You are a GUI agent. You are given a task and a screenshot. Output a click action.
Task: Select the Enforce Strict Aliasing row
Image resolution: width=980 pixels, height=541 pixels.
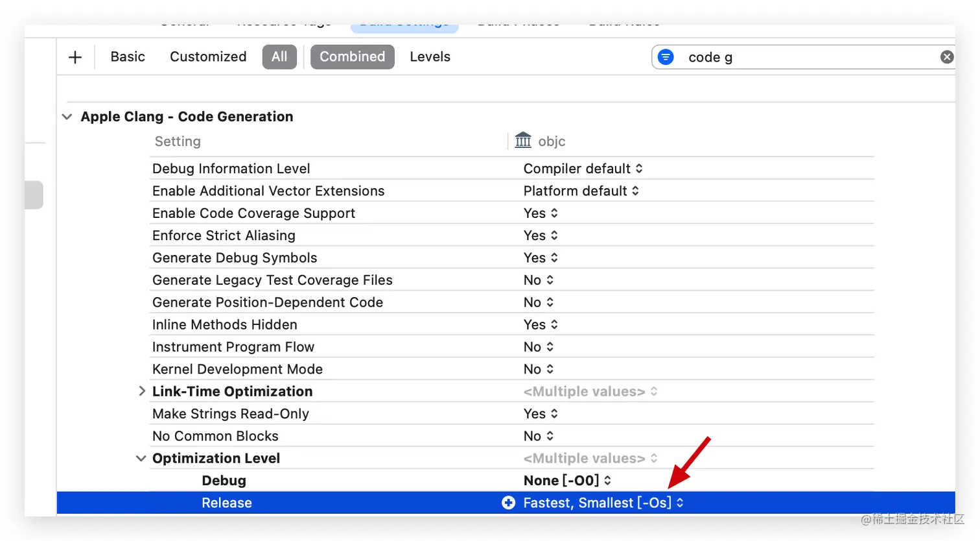pos(511,235)
